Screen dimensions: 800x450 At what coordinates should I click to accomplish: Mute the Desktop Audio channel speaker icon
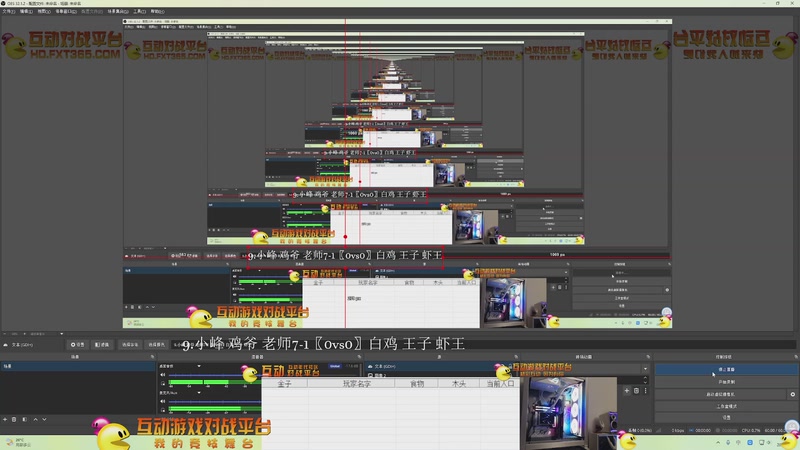click(163, 374)
